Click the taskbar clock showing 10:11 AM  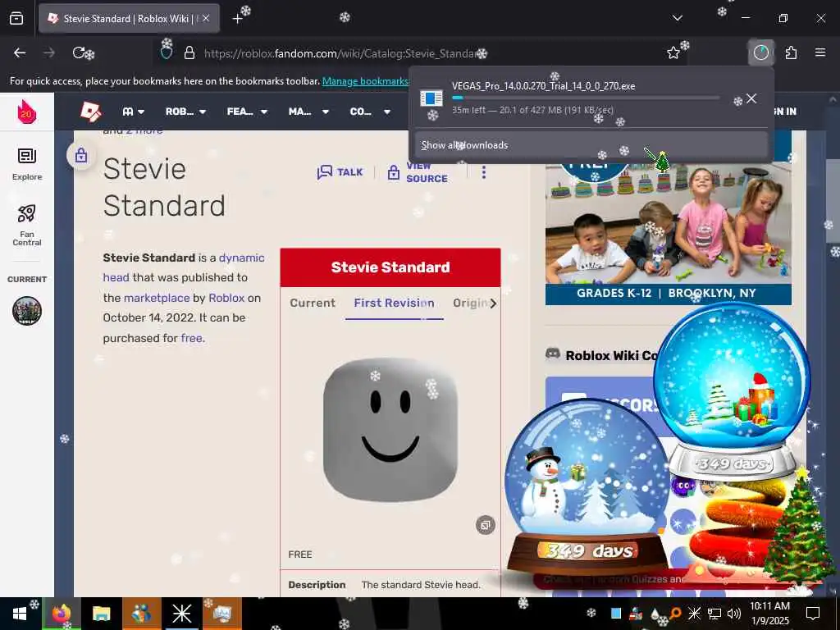click(769, 614)
